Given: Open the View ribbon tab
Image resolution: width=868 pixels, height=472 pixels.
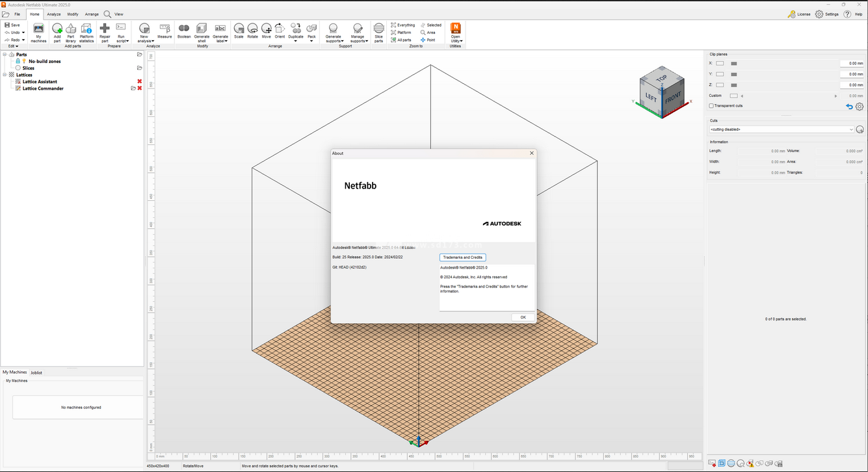Looking at the screenshot, I should [119, 14].
